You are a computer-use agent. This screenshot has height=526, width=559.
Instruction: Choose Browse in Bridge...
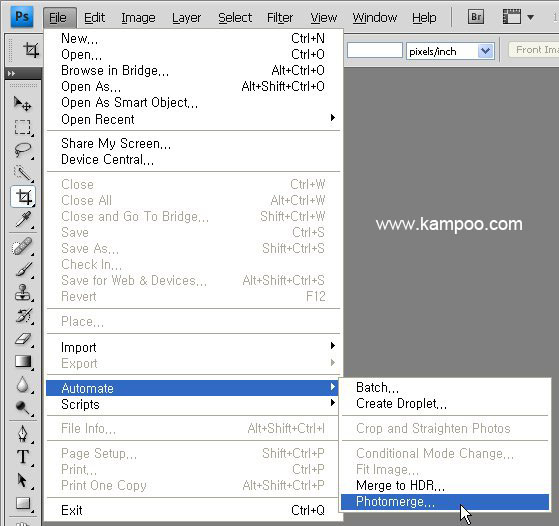(193, 70)
